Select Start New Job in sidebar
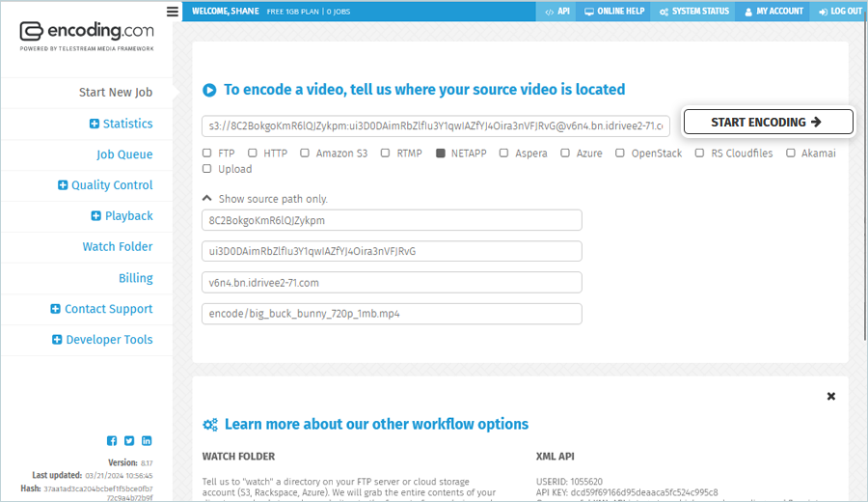Screen dimensions: 868x502 point(116,93)
